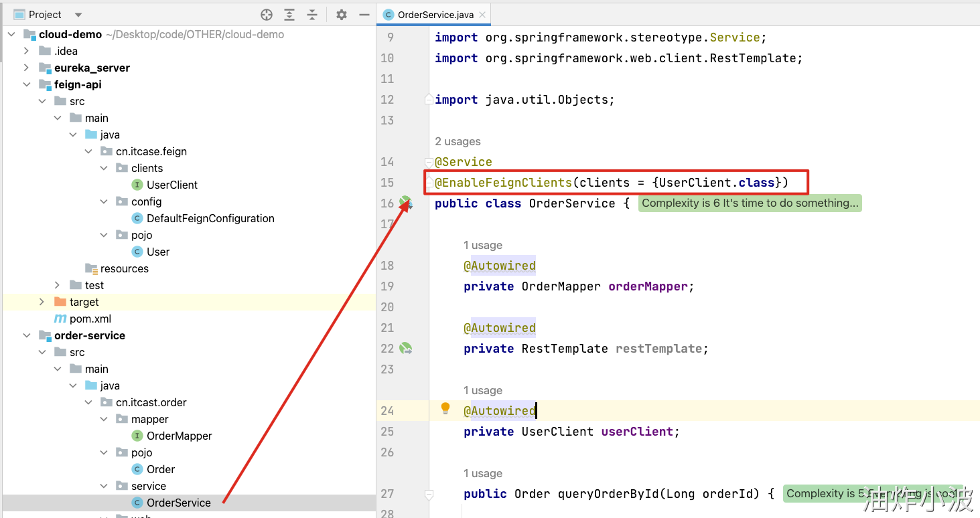The image size is (980, 518).
Task: Fold the queryOrderById method at line 27
Action: point(429,494)
